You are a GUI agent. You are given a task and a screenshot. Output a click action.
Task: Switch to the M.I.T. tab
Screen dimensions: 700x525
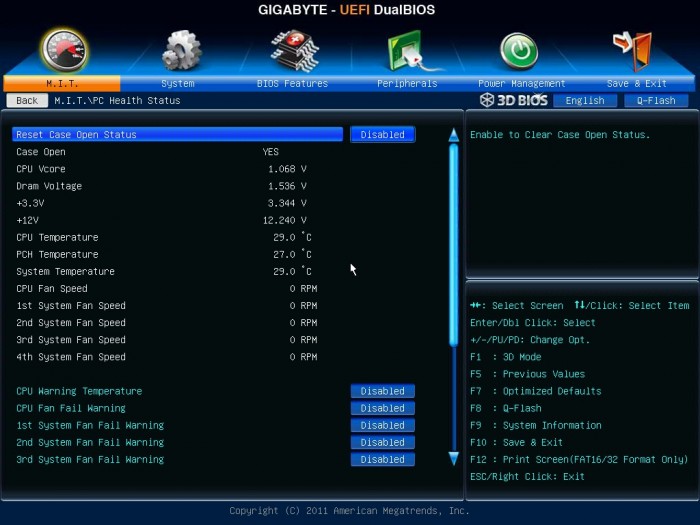point(62,83)
